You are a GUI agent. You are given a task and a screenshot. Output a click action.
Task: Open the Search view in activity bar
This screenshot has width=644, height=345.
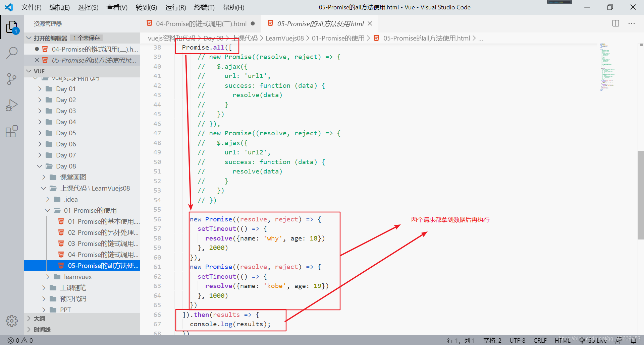point(12,53)
